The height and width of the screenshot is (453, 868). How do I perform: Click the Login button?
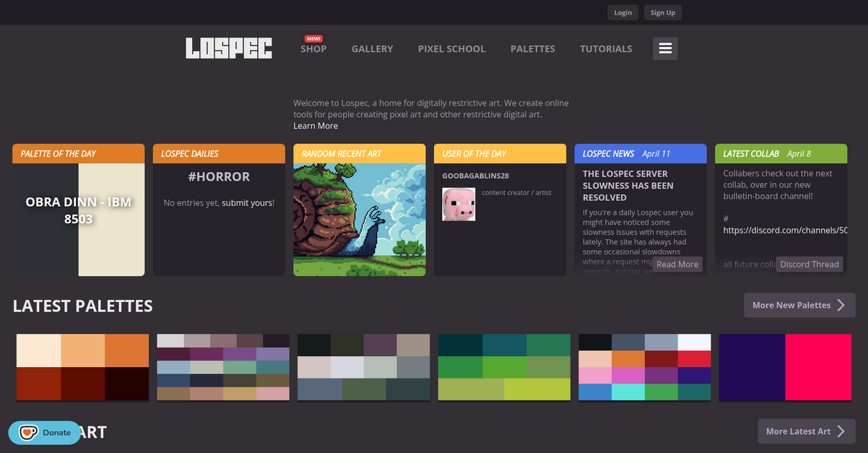point(622,12)
